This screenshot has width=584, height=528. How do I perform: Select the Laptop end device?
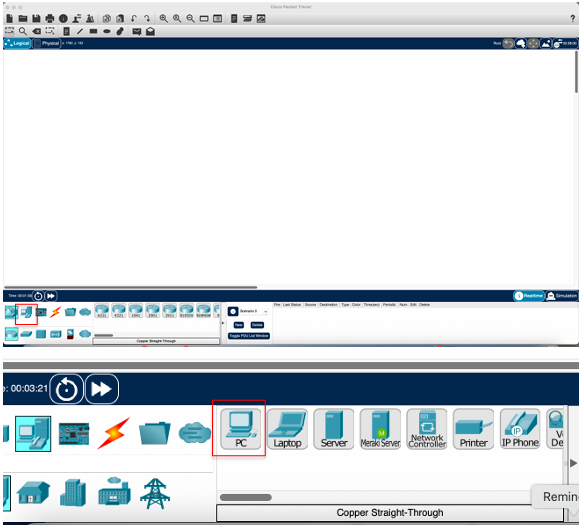[287, 429]
